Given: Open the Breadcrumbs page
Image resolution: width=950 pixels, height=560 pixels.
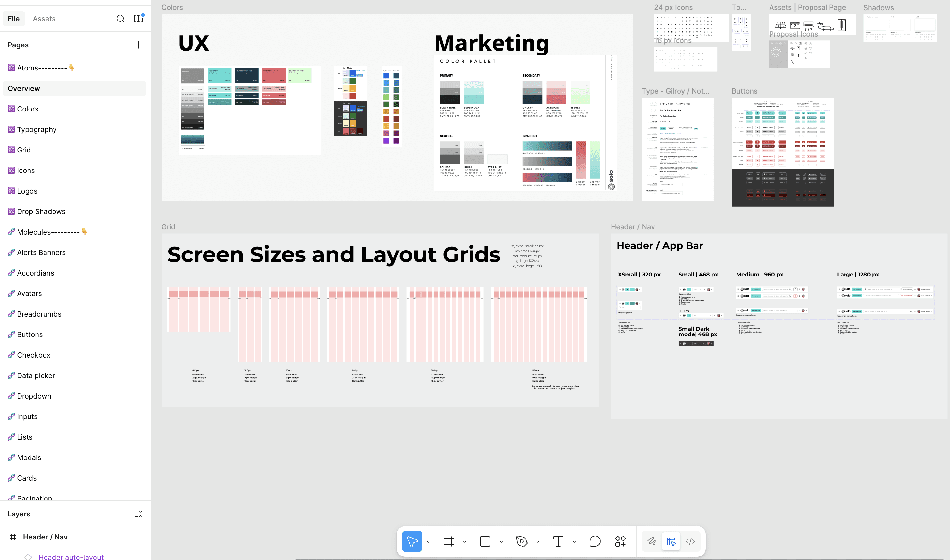Looking at the screenshot, I should tap(74, 314).
